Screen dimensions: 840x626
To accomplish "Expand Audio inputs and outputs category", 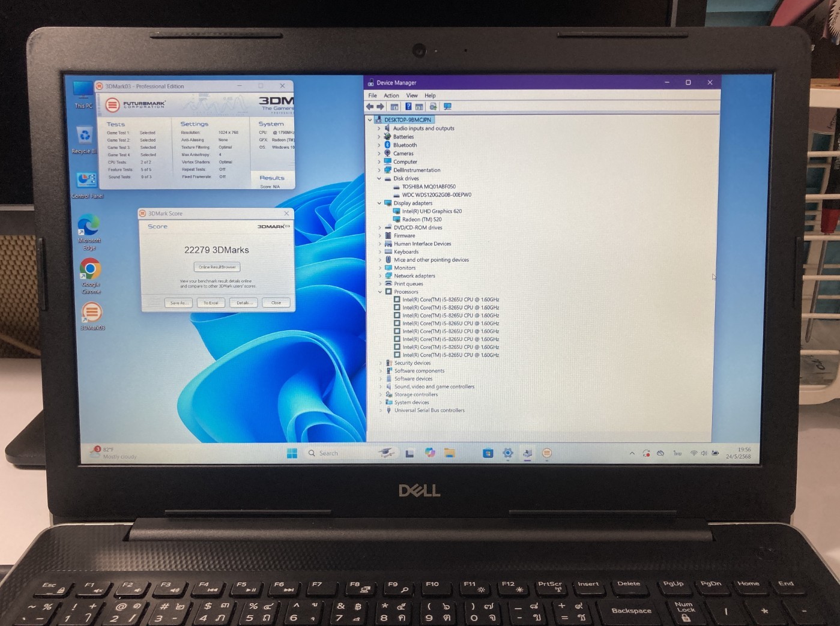I will (379, 128).
